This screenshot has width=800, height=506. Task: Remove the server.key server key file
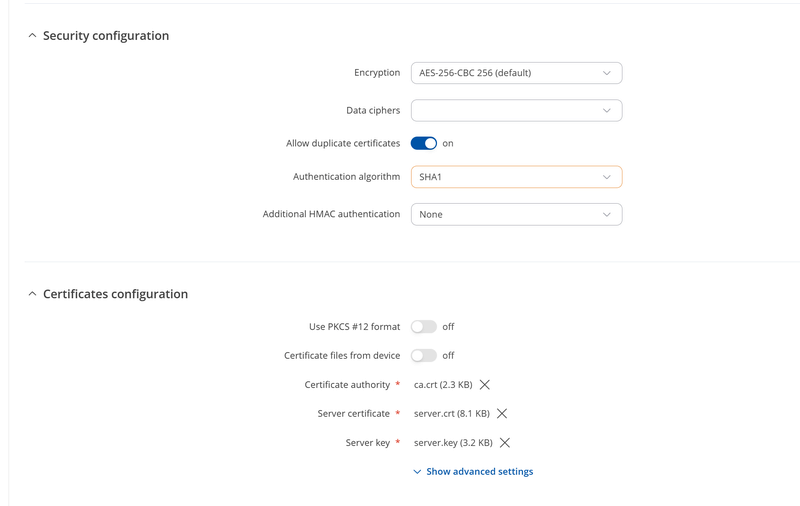coord(505,443)
